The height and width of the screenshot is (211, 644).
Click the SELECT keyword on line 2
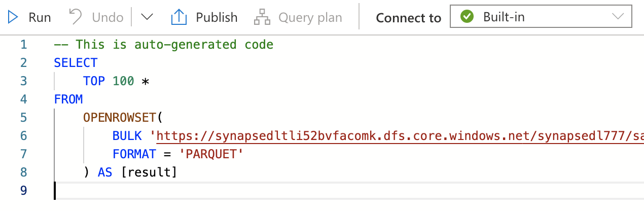pyautogui.click(x=76, y=63)
